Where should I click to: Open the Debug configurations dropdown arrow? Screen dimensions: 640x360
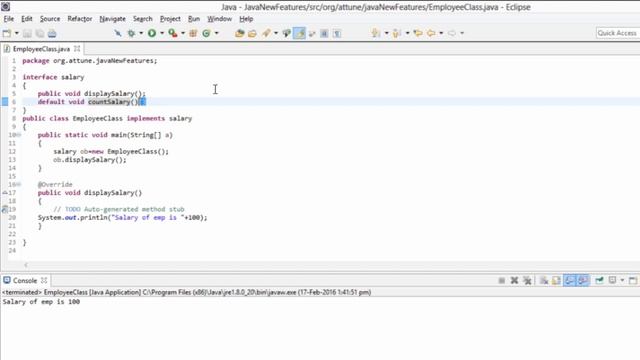pos(141,33)
